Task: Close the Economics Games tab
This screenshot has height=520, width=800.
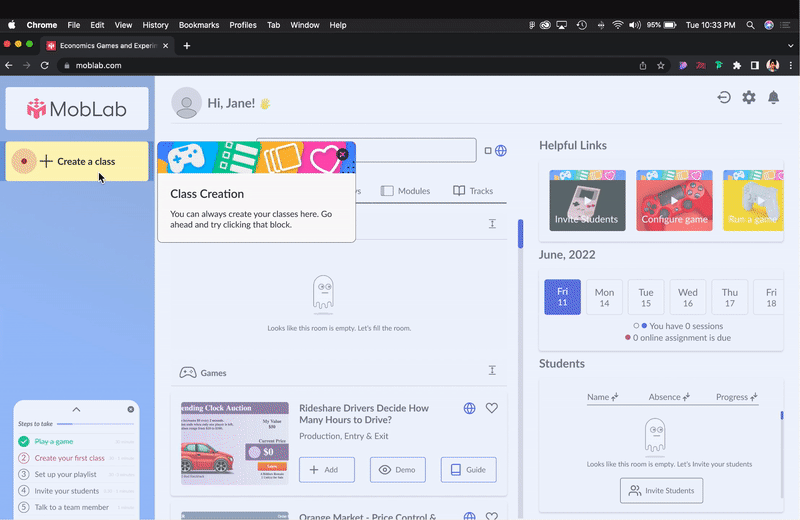Action: [x=165, y=45]
